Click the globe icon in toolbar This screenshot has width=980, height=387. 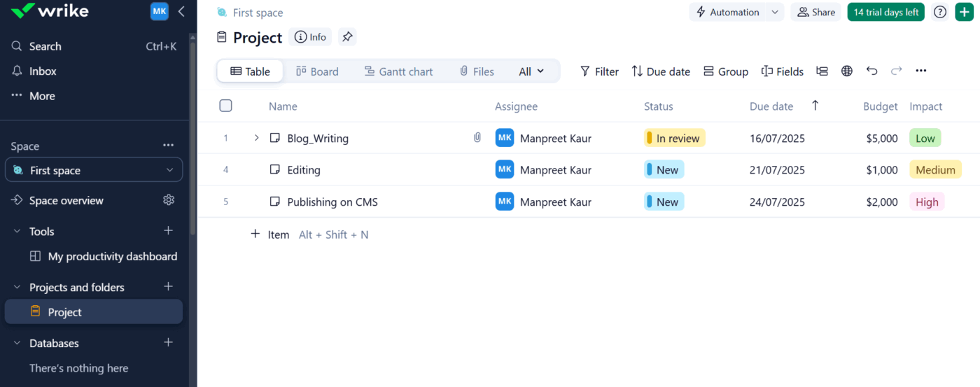[847, 71]
